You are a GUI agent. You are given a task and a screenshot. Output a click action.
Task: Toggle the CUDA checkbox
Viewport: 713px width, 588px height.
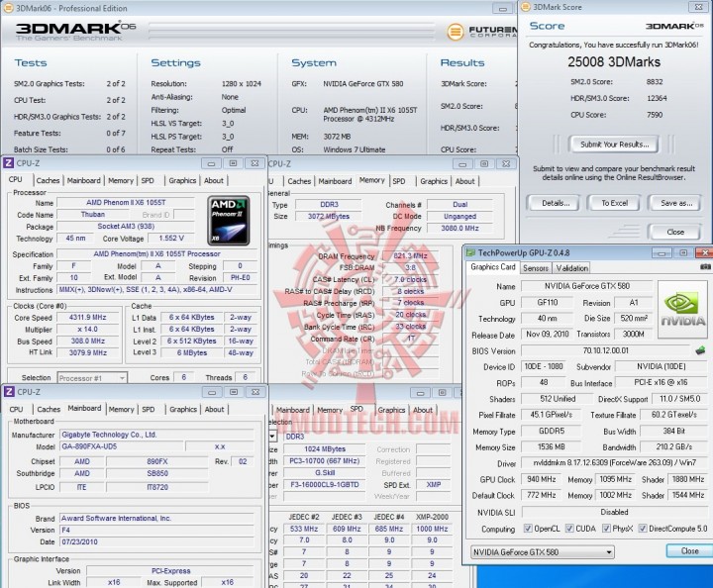pos(569,529)
